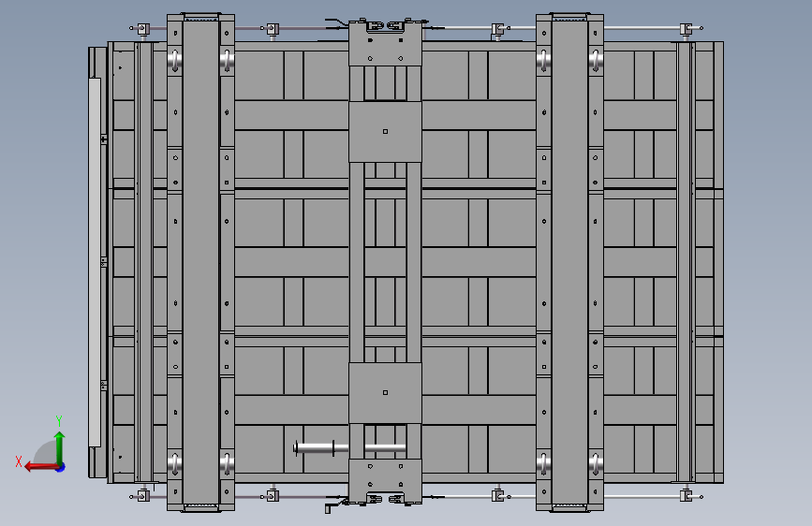Select the light gray strip on far left edge
812x526 pixels.
[95, 262]
